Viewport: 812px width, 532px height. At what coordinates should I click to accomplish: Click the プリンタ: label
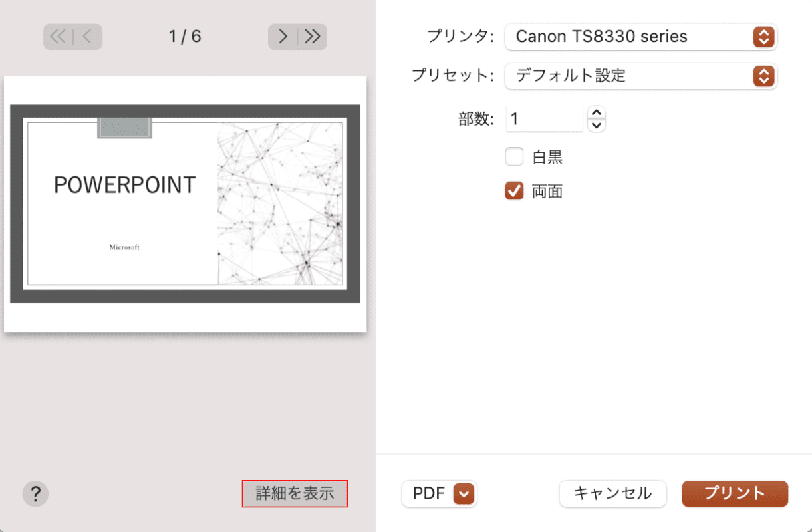tap(462, 37)
